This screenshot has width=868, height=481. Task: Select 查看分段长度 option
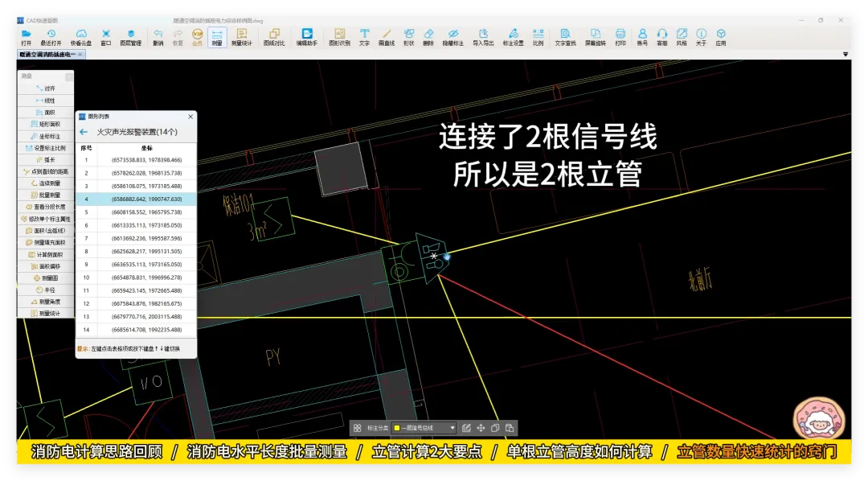(x=45, y=207)
